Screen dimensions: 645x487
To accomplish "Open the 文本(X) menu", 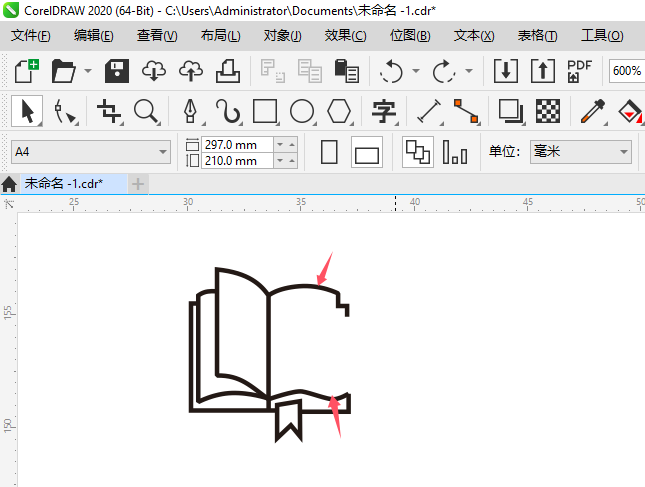I will coord(474,35).
